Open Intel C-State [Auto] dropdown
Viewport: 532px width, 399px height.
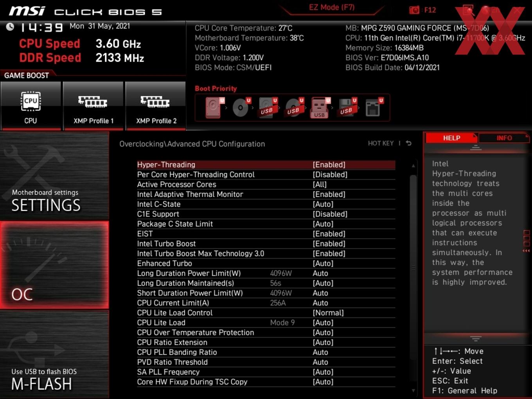[323, 204]
